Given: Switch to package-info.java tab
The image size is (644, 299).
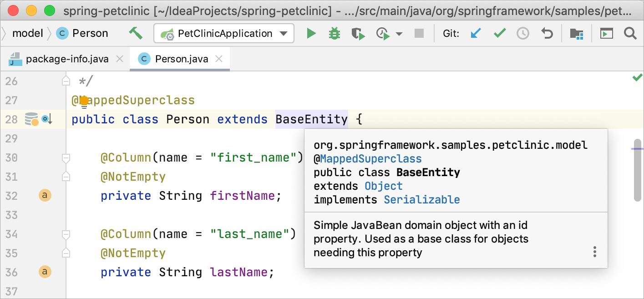Looking at the screenshot, I should click(66, 59).
